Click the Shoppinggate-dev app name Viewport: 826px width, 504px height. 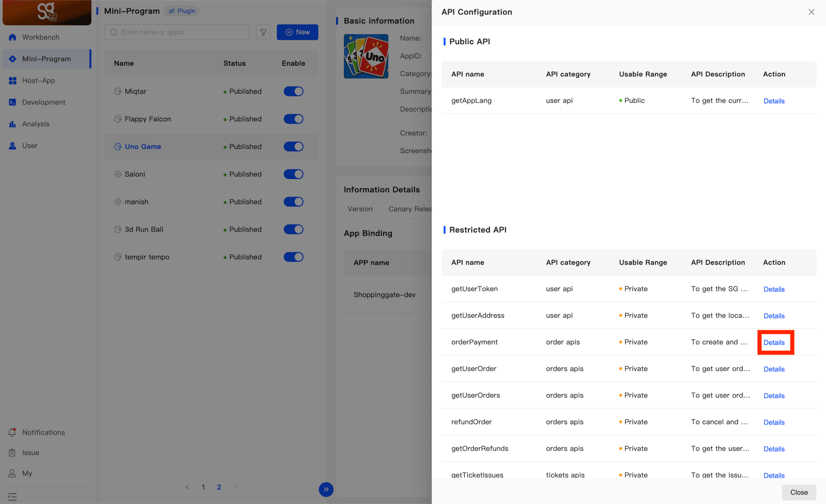(385, 295)
